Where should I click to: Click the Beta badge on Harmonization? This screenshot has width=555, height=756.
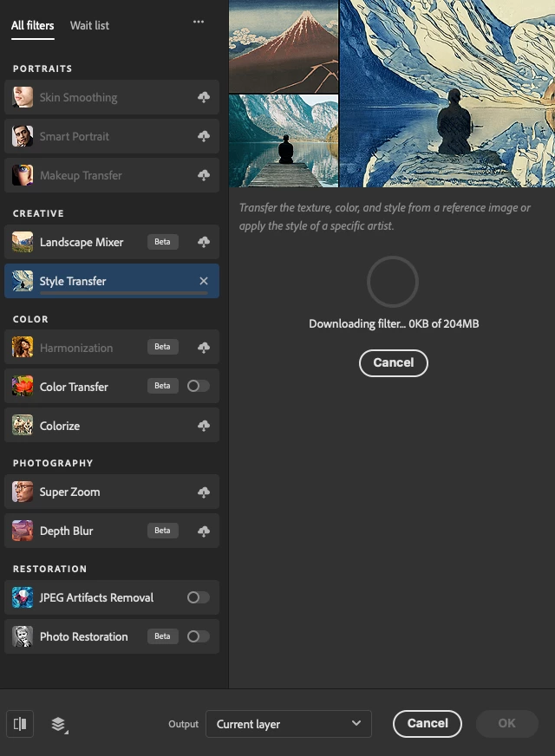(162, 347)
